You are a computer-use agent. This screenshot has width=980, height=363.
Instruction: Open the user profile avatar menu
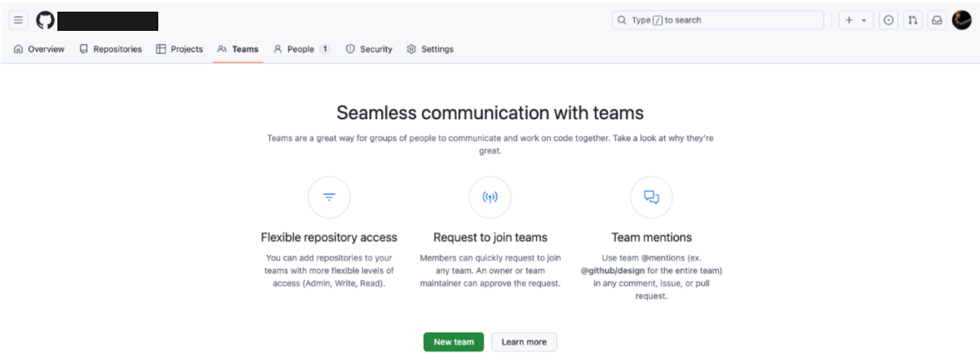point(962,20)
